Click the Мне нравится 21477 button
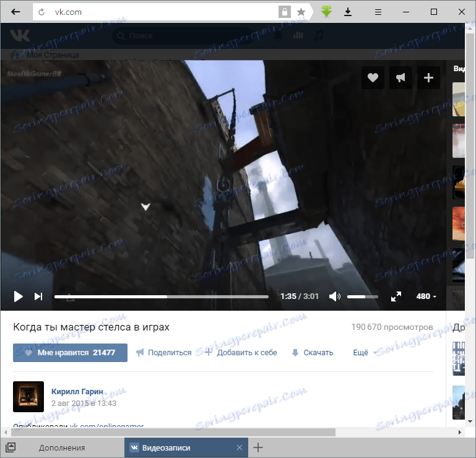 pyautogui.click(x=70, y=353)
